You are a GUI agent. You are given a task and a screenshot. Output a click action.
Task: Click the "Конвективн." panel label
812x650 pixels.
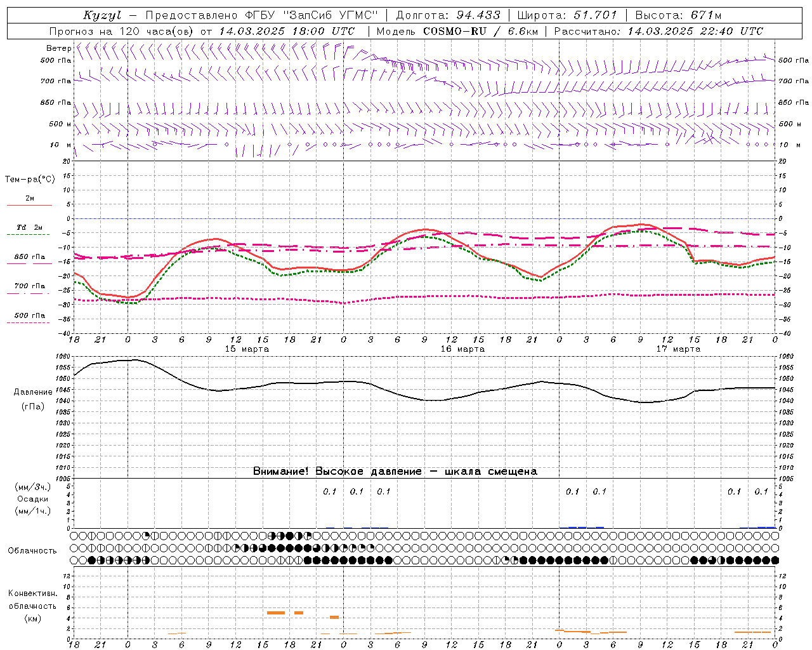coord(32,594)
